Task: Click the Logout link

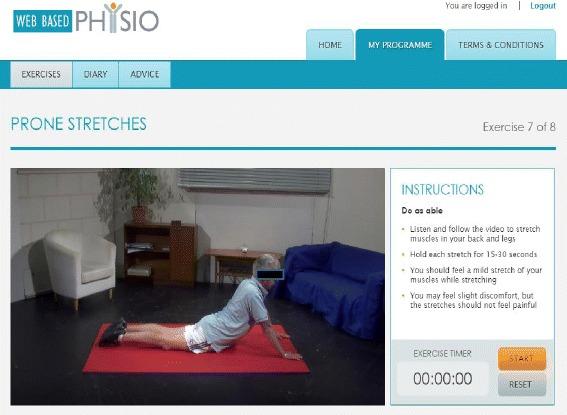Action: coord(543,6)
